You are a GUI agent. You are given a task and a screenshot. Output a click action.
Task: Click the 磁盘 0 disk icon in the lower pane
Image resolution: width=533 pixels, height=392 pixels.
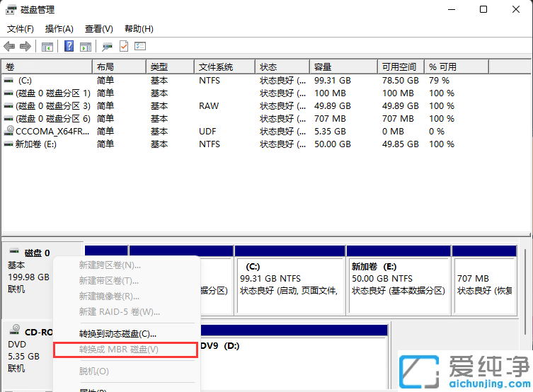(x=14, y=252)
